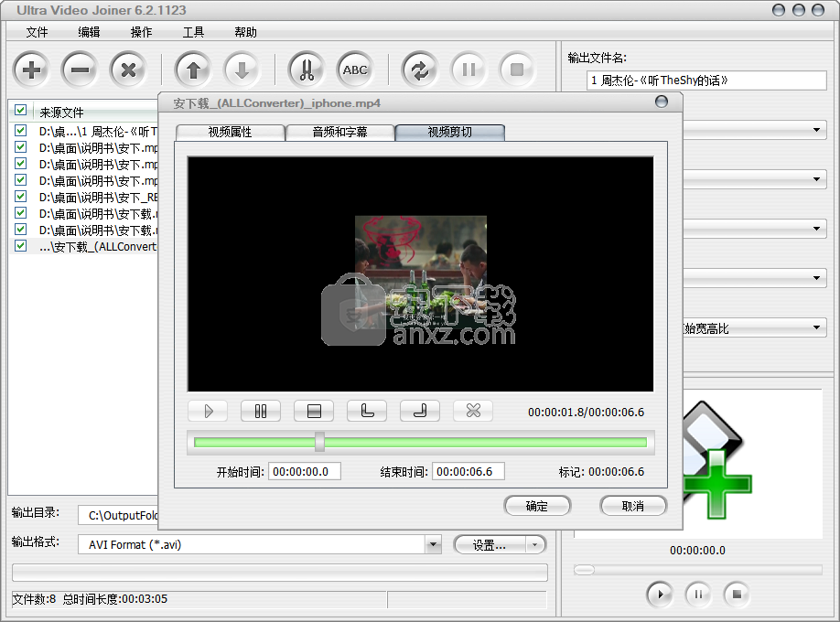Image resolution: width=840 pixels, height=622 pixels.
Task: Expand the first right-panel dropdown
Action: pos(816,130)
